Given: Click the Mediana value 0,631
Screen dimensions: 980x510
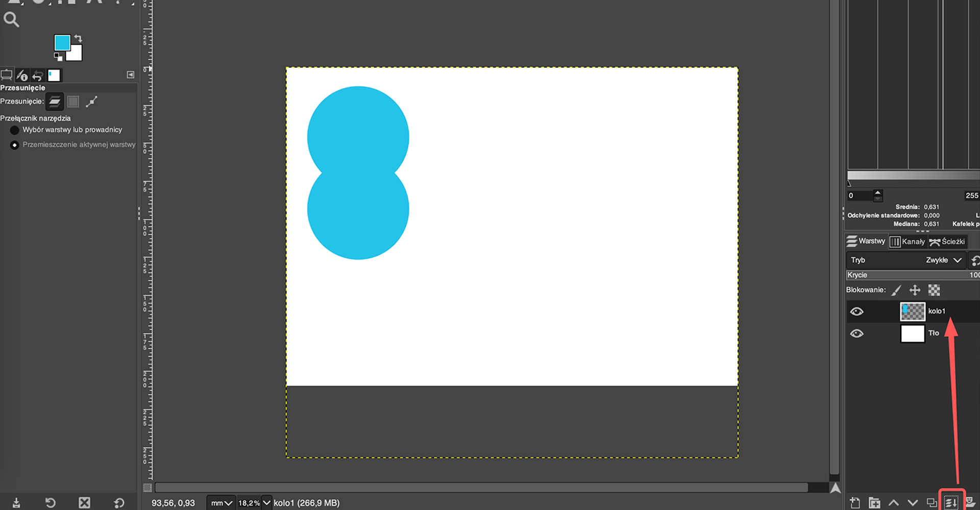Looking at the screenshot, I should coord(931,224).
